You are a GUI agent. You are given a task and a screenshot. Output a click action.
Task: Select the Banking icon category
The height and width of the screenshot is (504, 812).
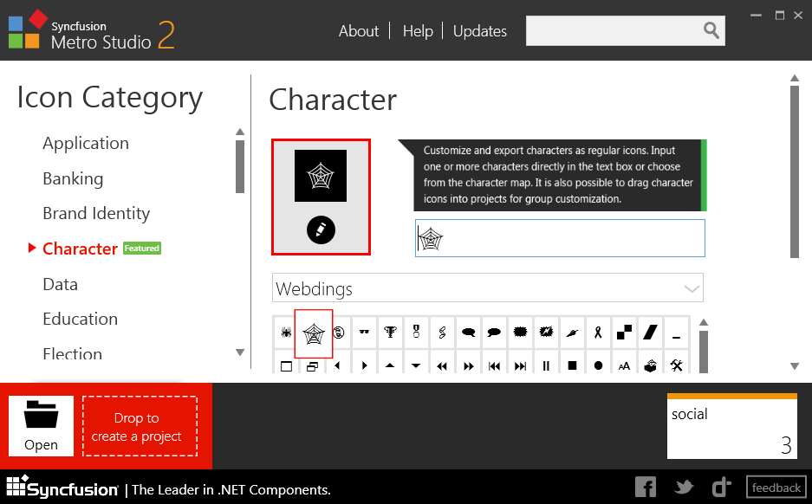pos(73,178)
